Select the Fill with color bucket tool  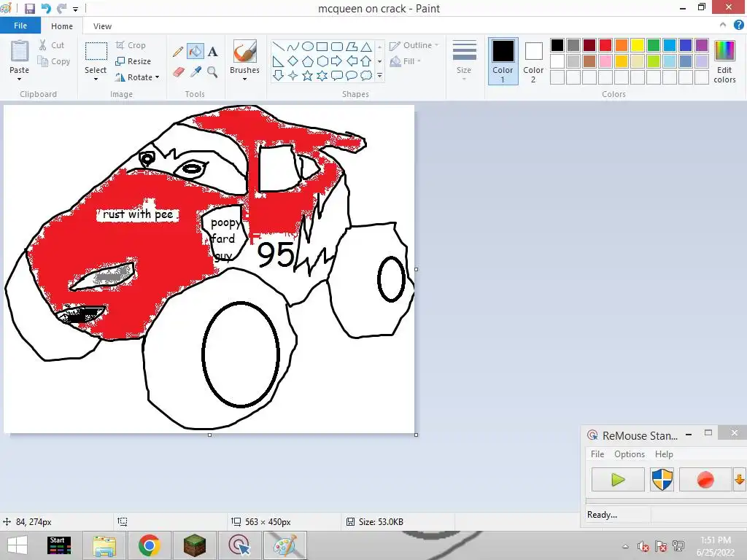(x=196, y=52)
